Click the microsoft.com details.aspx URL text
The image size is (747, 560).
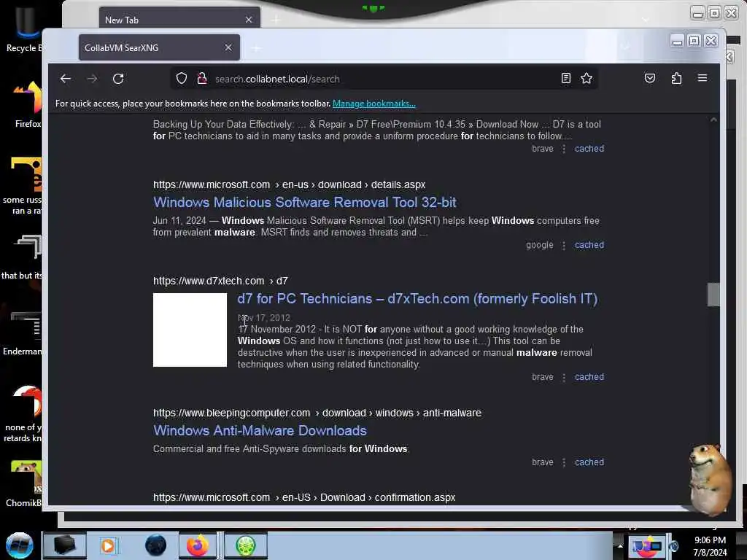289,184
